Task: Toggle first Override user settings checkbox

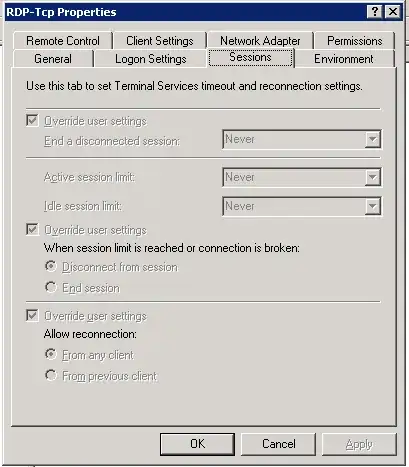Action: (32, 120)
